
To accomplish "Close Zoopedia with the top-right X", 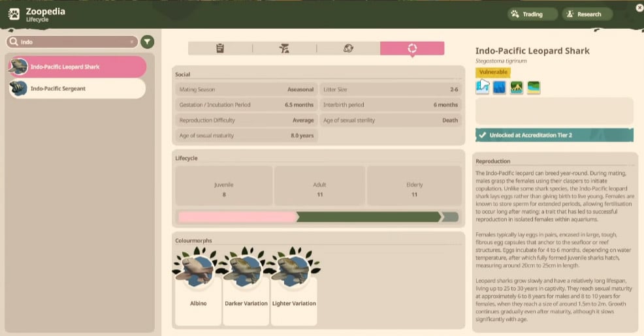I will click(639, 7).
